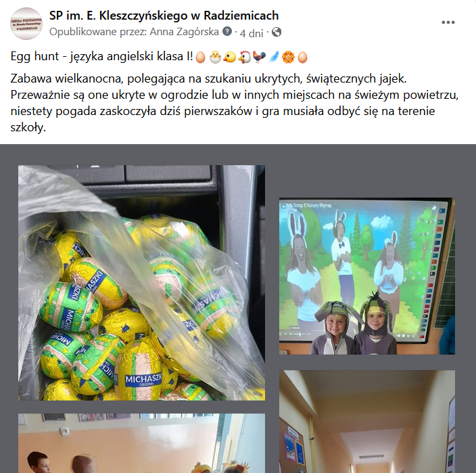476x473 pixels.
Task: Click the feather emoji in post title
Action: click(274, 57)
